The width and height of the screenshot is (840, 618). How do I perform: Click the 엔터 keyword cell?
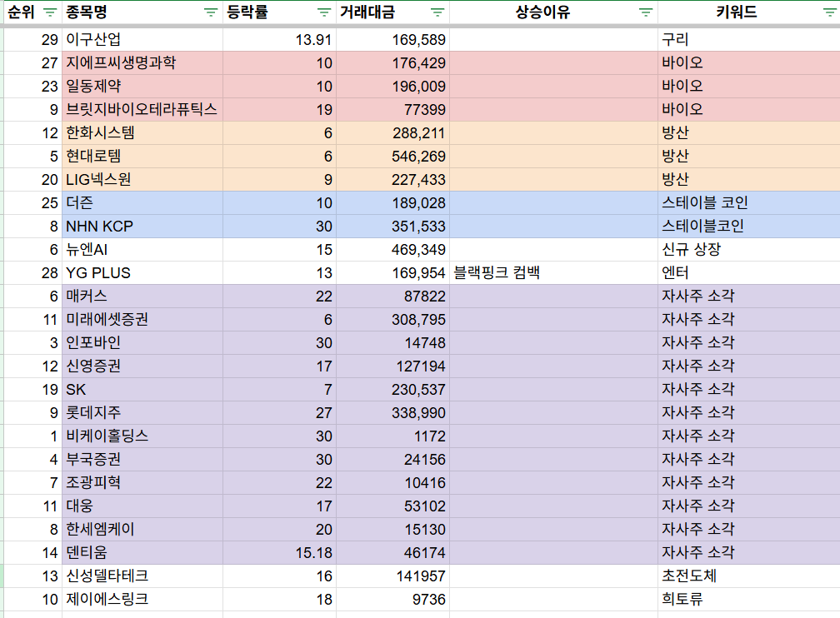[x=749, y=272]
